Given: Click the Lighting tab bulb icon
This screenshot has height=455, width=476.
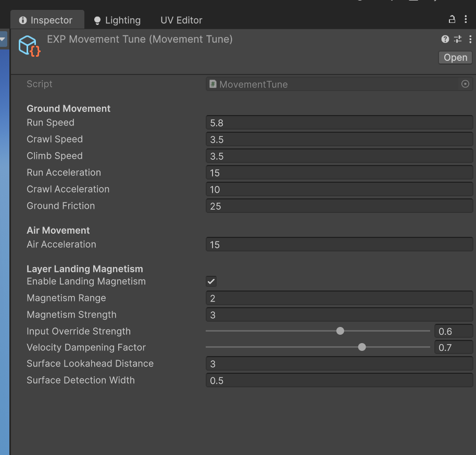Looking at the screenshot, I should [x=97, y=20].
